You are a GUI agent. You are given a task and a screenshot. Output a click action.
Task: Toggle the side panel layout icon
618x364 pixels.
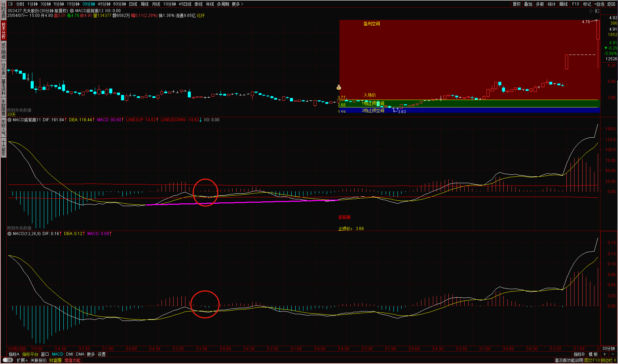(597, 11)
